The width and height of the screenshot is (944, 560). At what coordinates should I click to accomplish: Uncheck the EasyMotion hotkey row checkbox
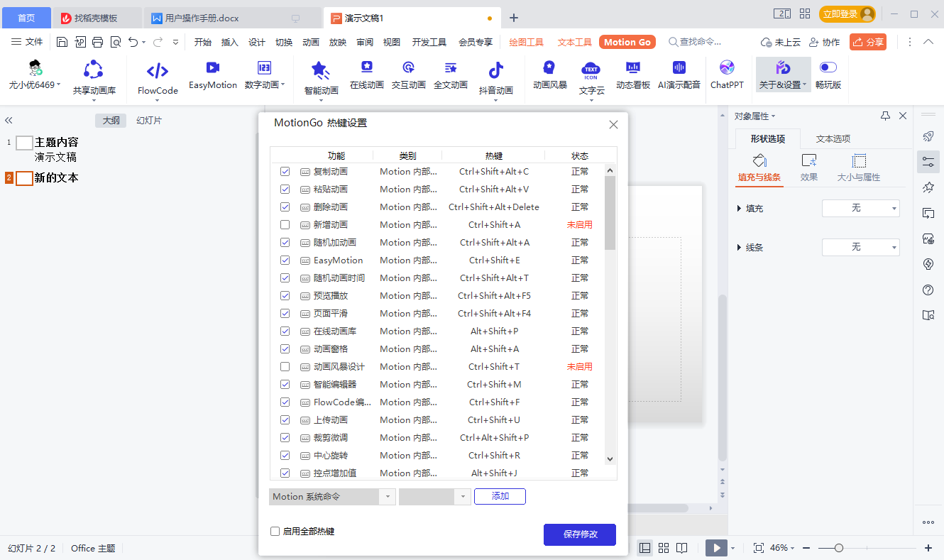click(x=285, y=260)
